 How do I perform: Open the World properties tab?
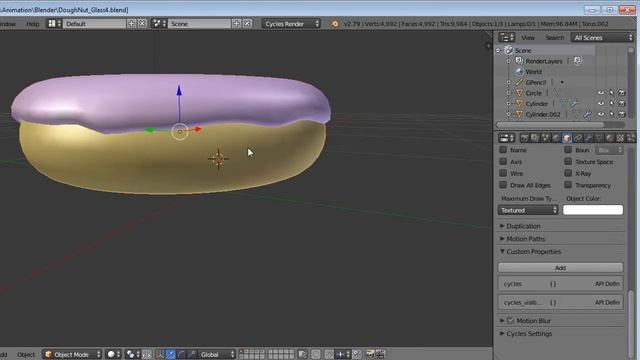556,138
